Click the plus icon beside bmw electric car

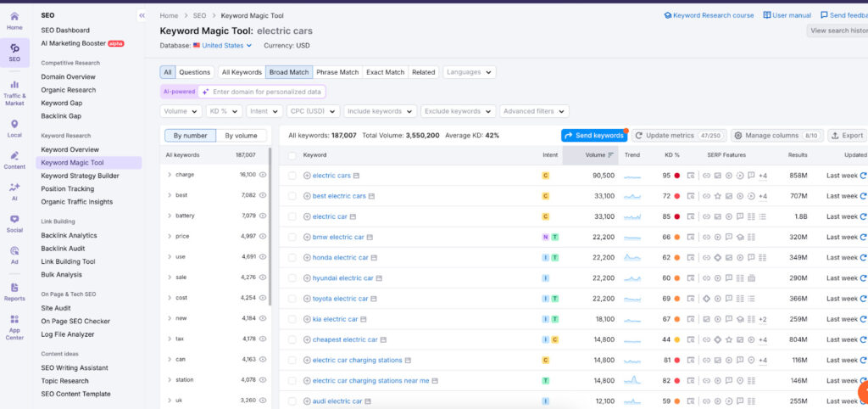(307, 238)
